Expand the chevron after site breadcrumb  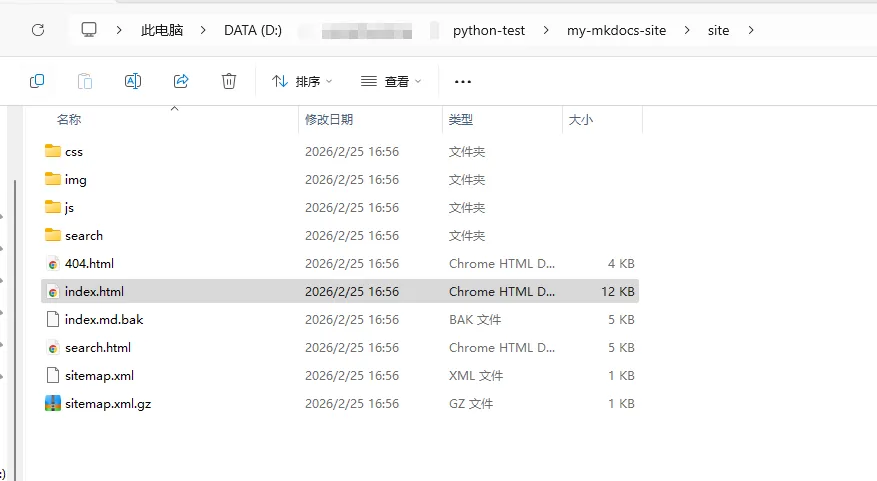pyautogui.click(x=751, y=30)
